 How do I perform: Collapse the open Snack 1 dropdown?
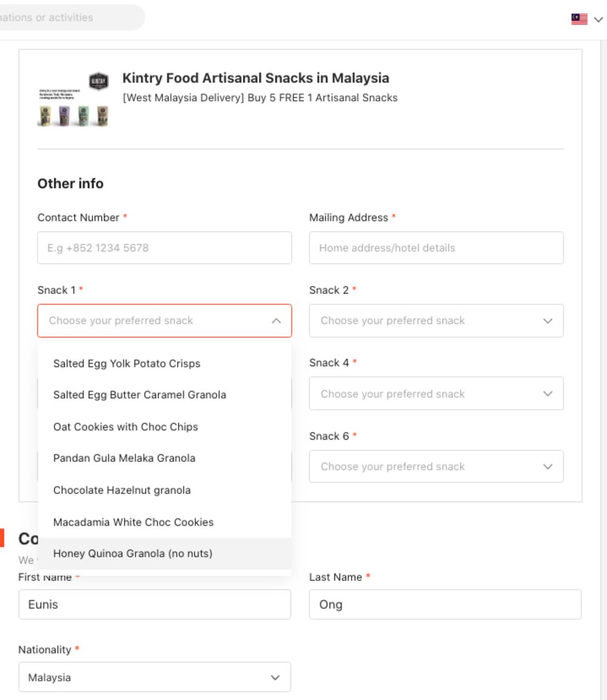click(x=277, y=321)
